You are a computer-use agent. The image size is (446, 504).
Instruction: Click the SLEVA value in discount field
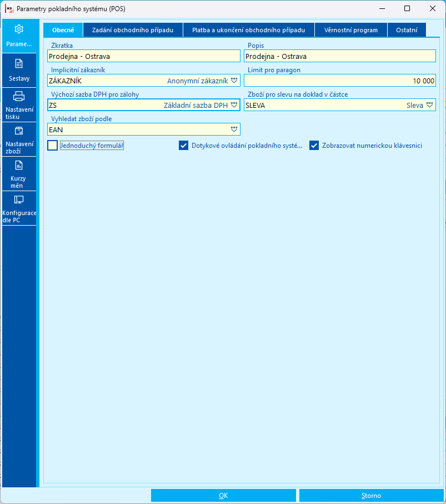[x=255, y=105]
